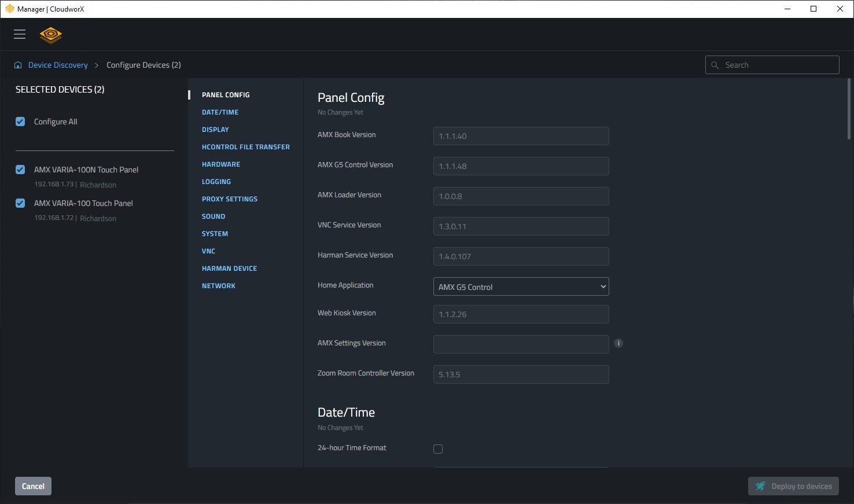Click Selected Devices (2) header
Image resolution: width=854 pixels, height=504 pixels.
[60, 90]
